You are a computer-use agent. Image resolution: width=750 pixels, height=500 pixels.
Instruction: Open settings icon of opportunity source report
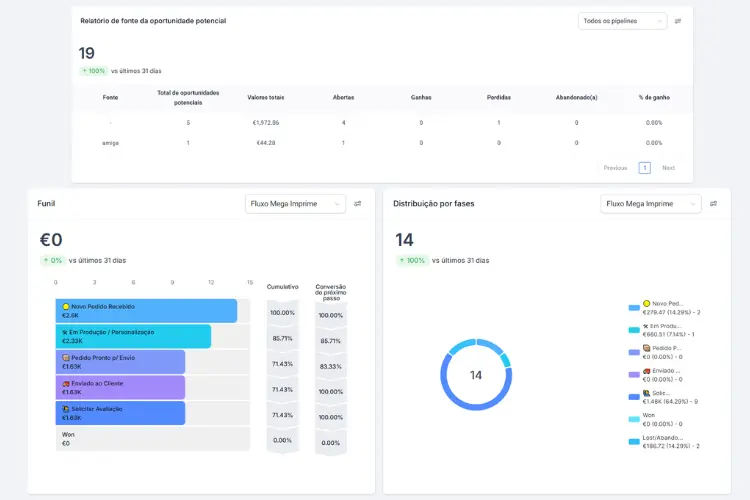pos(677,21)
